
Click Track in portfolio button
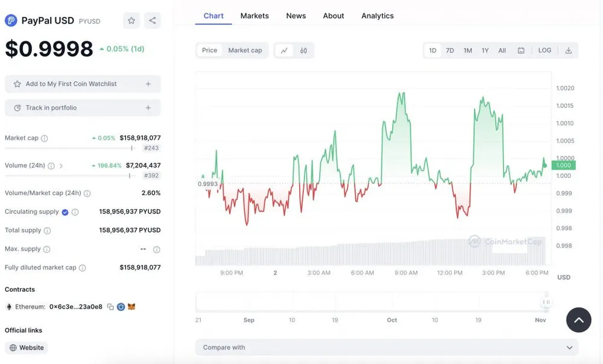[83, 108]
